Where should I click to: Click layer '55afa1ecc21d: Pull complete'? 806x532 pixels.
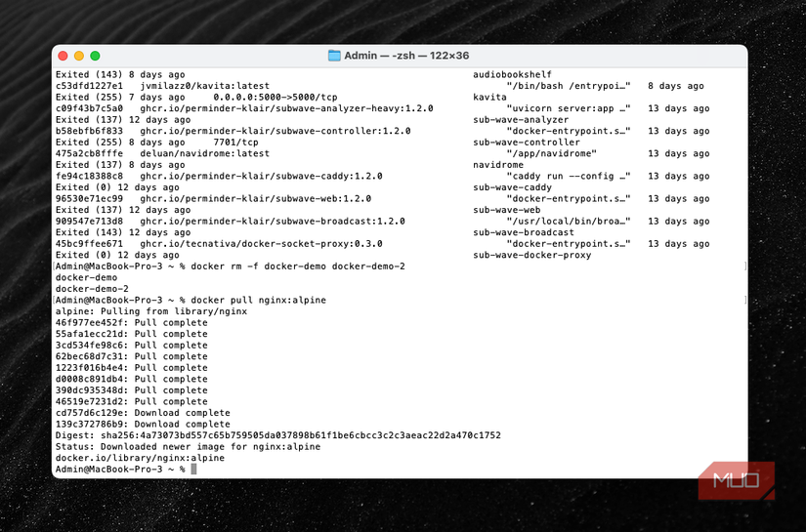click(132, 334)
